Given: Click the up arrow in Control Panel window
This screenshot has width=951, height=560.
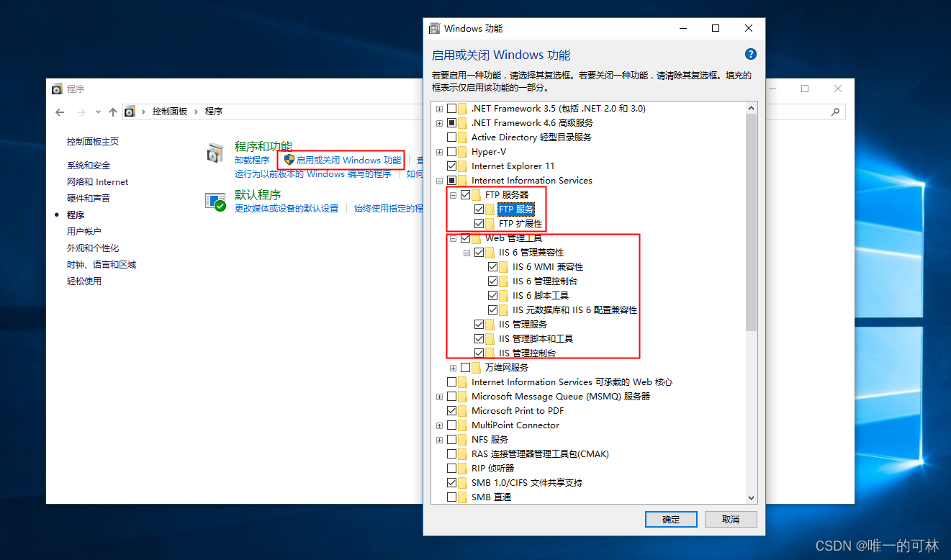Looking at the screenshot, I should point(113,112).
